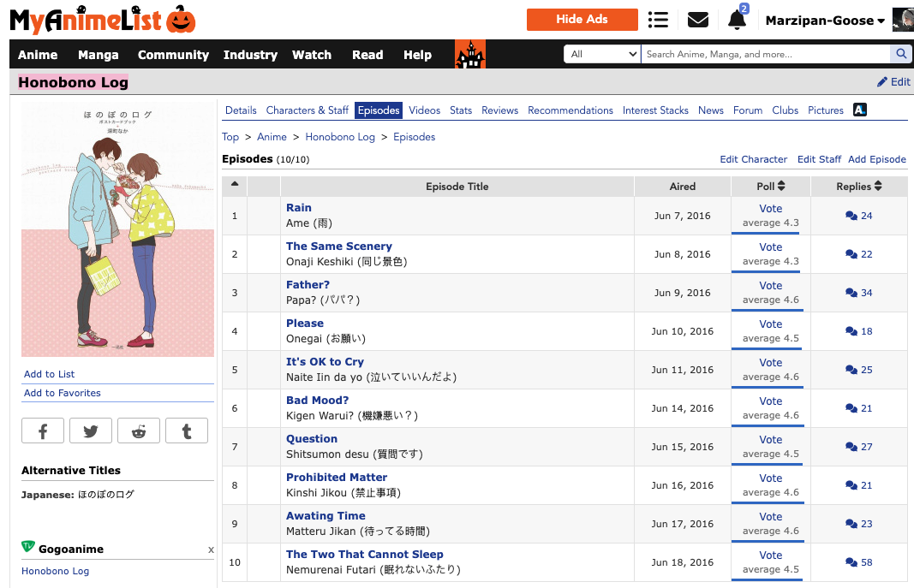
Task: Sort episodes by Poll column arrows
Action: [771, 187]
